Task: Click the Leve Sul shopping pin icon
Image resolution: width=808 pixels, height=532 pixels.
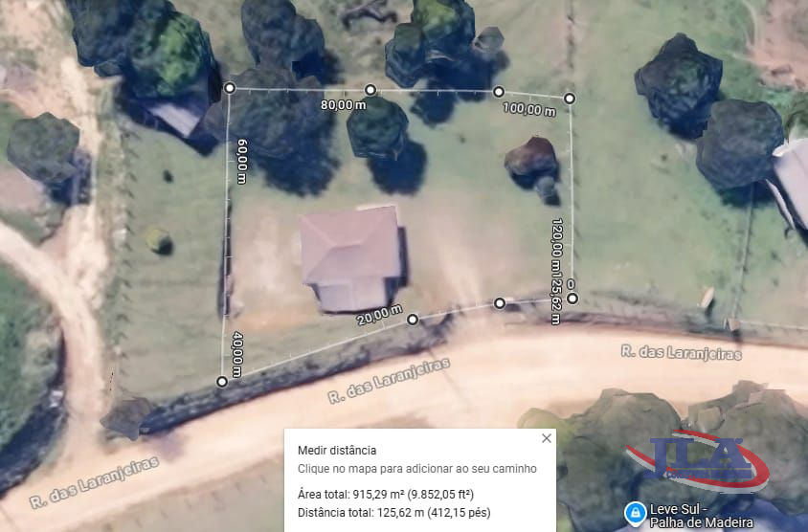Action: click(636, 513)
